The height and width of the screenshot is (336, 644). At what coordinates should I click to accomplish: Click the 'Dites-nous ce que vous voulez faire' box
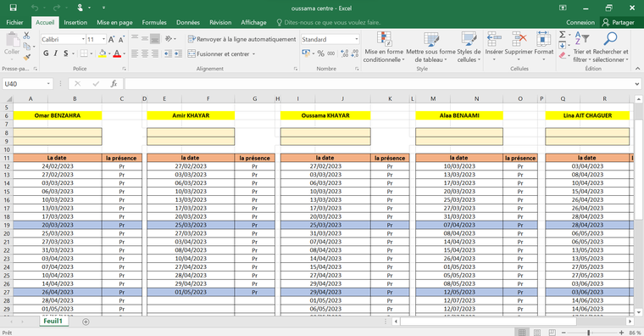coord(329,22)
